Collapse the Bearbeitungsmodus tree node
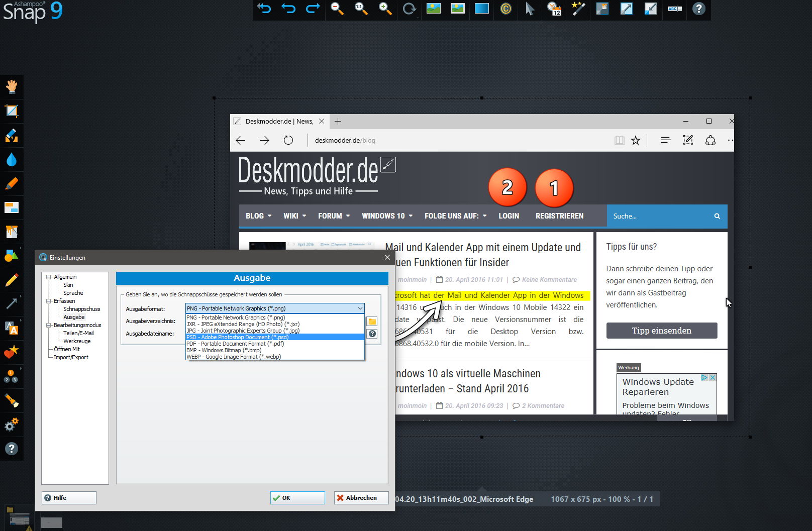The width and height of the screenshot is (812, 531). click(49, 325)
